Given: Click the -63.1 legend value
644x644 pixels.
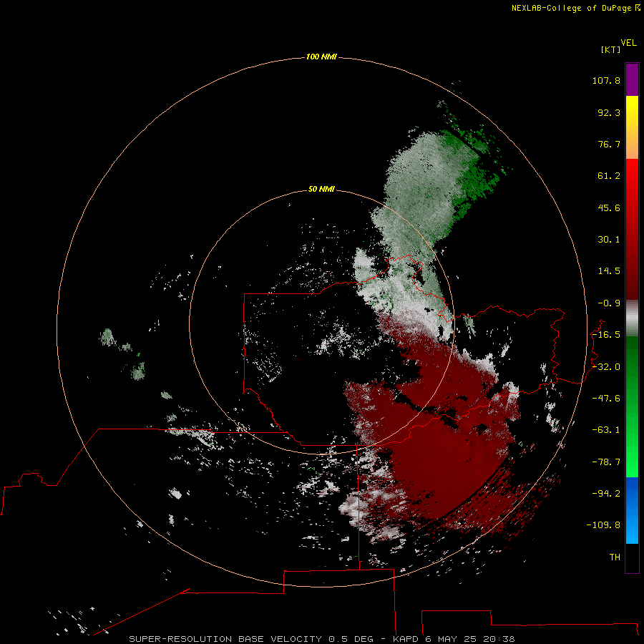Looking at the screenshot, I should [606, 430].
